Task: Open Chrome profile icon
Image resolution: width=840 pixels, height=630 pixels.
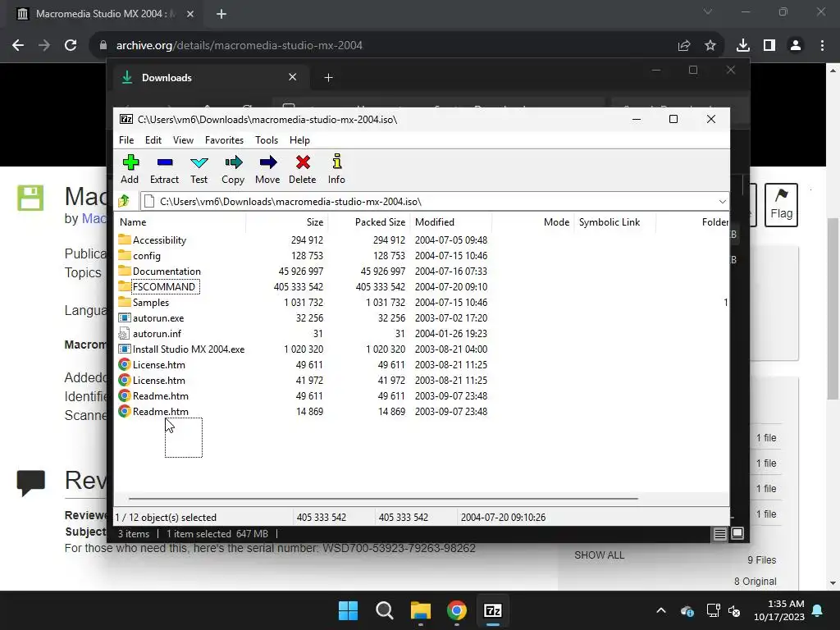Action: click(x=796, y=46)
